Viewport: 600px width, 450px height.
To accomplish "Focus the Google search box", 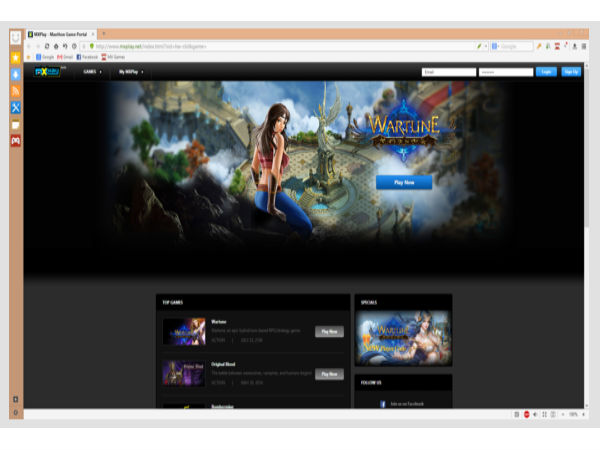I will pos(516,46).
